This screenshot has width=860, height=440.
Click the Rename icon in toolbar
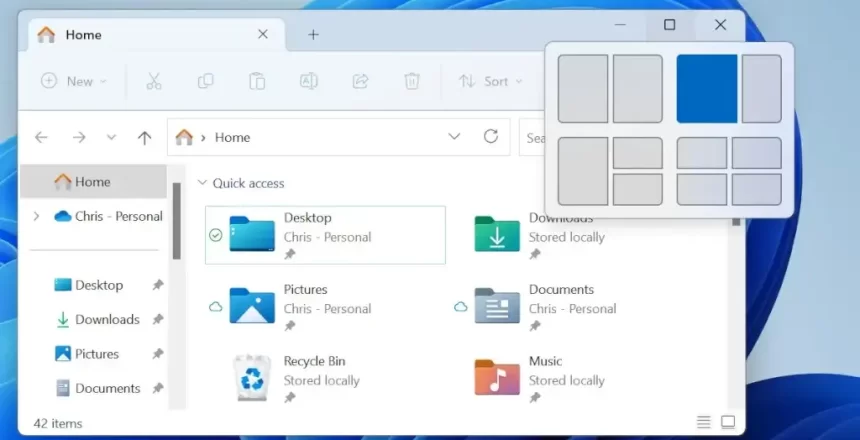[309, 81]
